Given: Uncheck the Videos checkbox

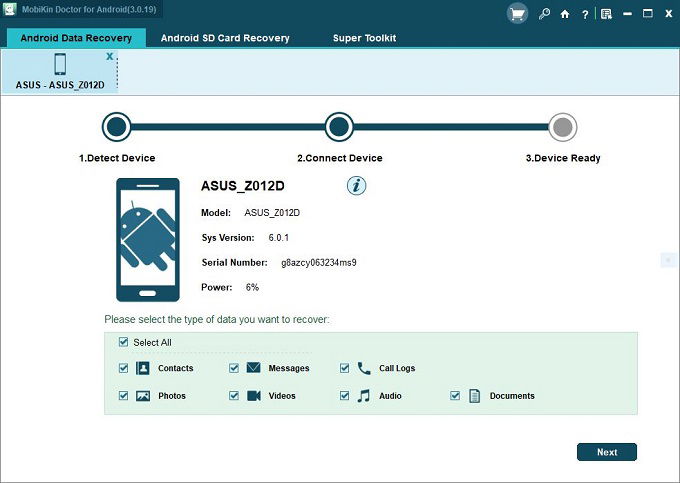Looking at the screenshot, I should click(234, 395).
